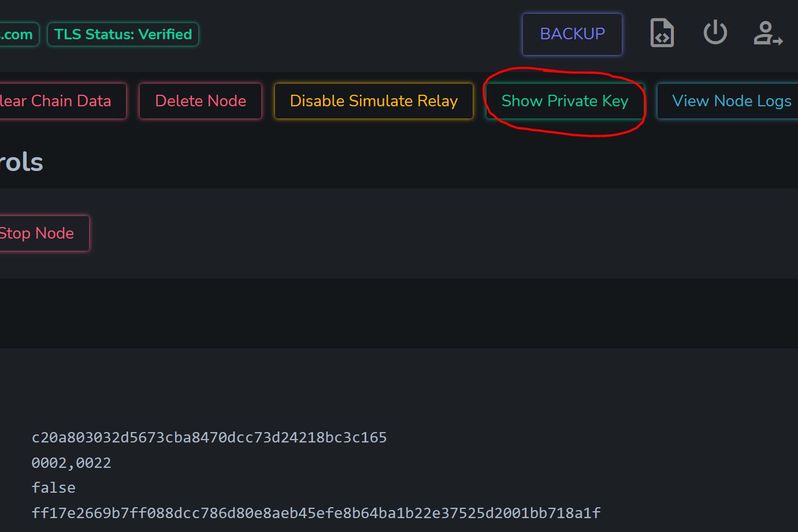Open the code file icon
Image resolution: width=798 pixels, height=532 pixels.
[x=662, y=33]
